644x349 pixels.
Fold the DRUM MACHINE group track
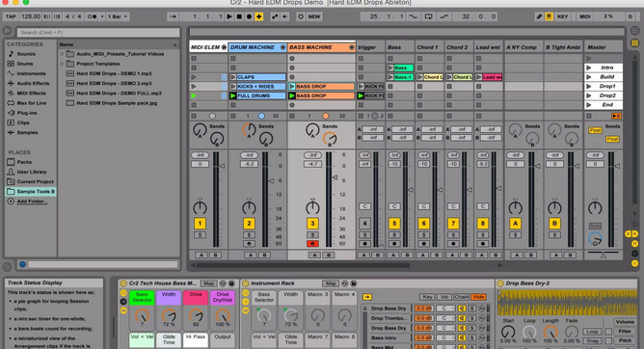[282, 47]
